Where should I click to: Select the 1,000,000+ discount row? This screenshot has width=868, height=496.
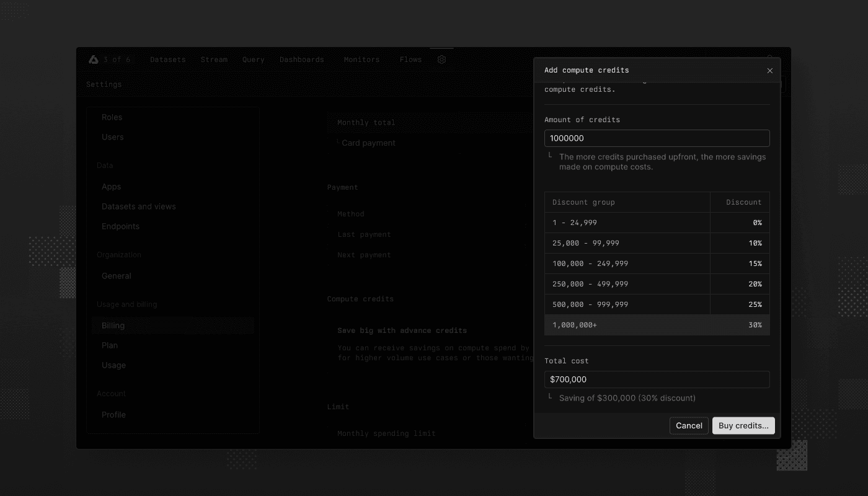[657, 324]
